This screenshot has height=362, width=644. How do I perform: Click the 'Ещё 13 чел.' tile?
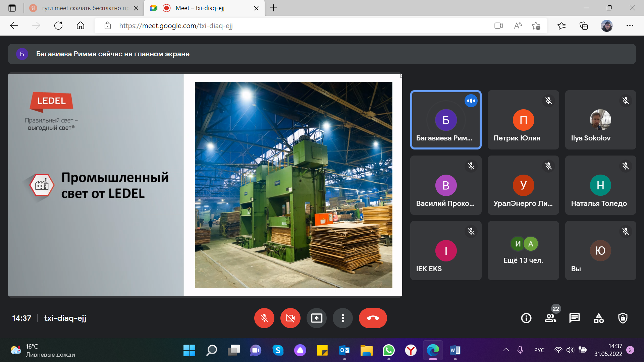click(x=523, y=250)
